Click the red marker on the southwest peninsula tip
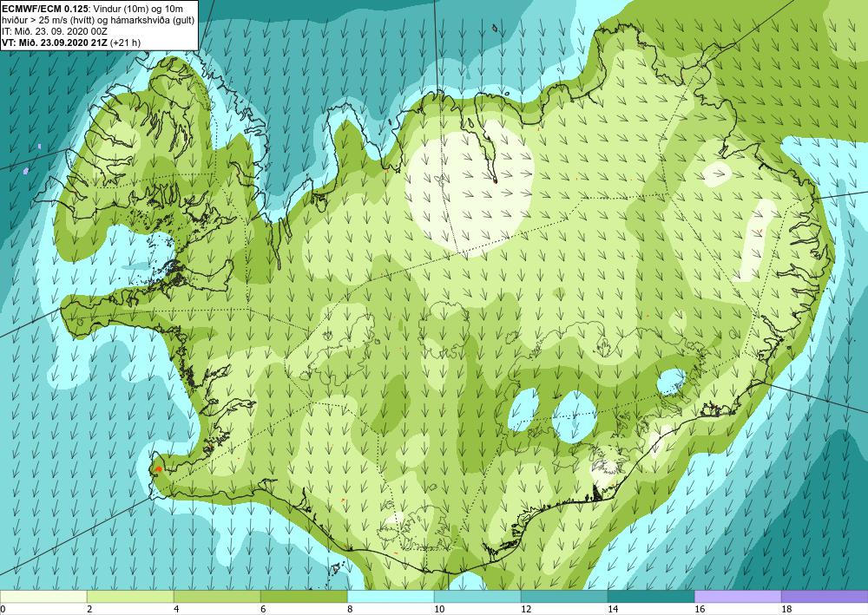The height and width of the screenshot is (615, 868). click(158, 469)
